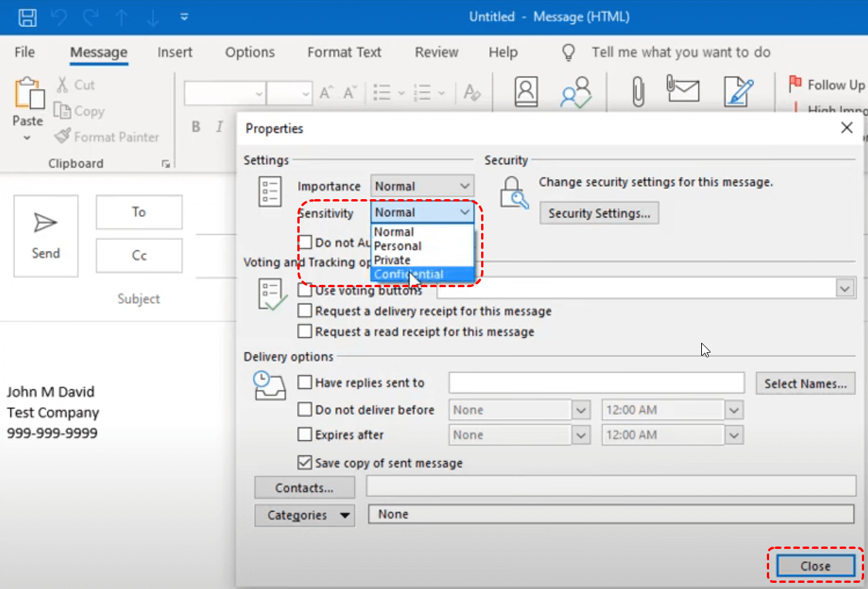The height and width of the screenshot is (589, 868).
Task: Click the Have replies sent to field
Action: pos(596,383)
